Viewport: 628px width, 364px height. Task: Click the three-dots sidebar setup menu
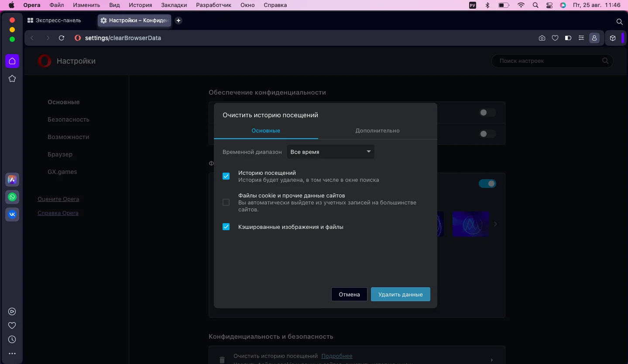(12, 354)
